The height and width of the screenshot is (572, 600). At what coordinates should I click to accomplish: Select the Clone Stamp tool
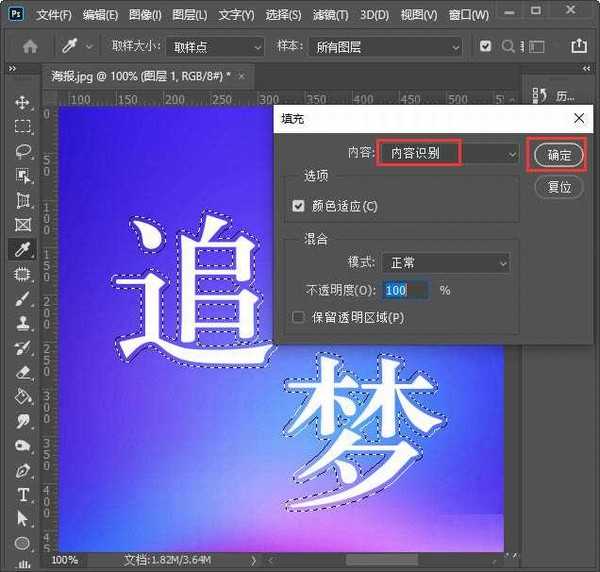23,323
